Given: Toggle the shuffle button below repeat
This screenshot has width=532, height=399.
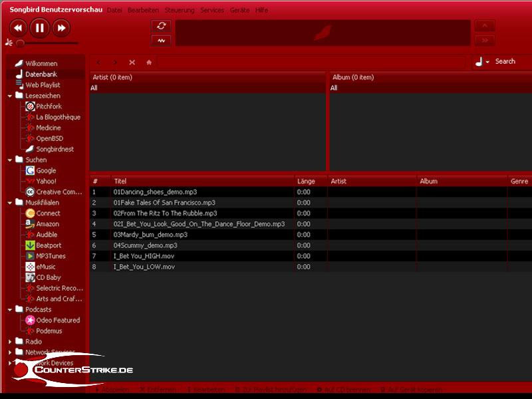Looking at the screenshot, I should point(161,41).
